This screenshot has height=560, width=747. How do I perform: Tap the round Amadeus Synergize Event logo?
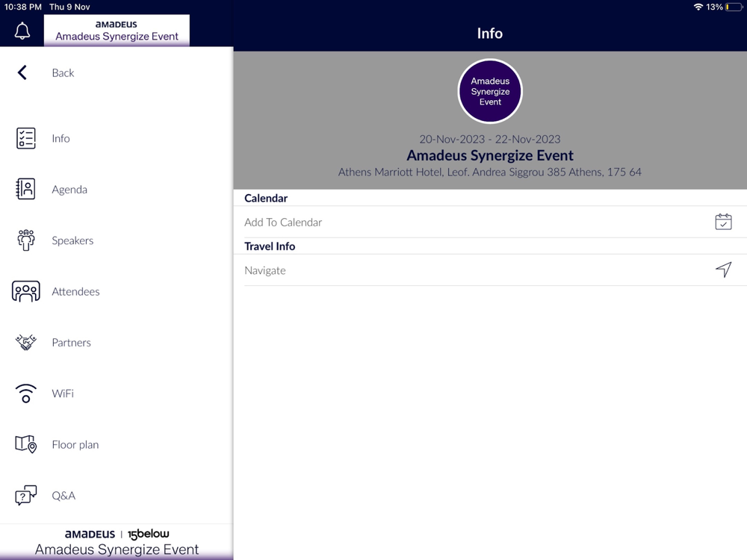[x=490, y=91]
